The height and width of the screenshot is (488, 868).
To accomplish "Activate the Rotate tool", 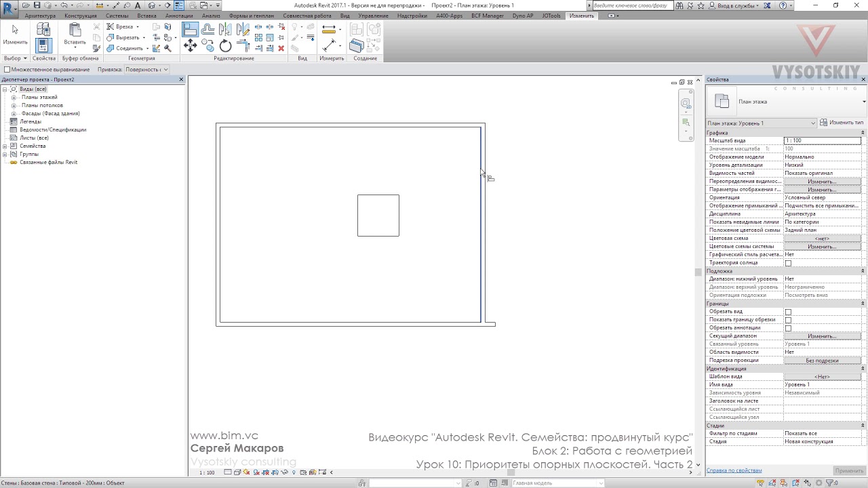I will [x=226, y=46].
